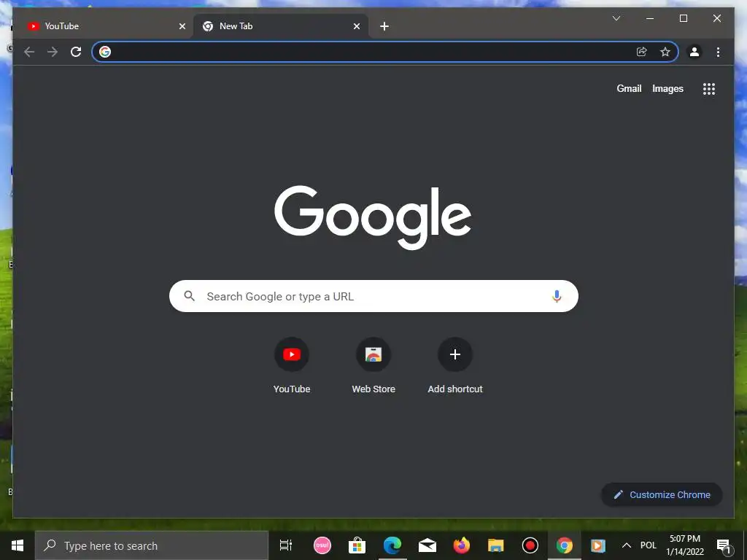The height and width of the screenshot is (560, 747).
Task: Open the Google apps grid
Action: click(x=709, y=88)
